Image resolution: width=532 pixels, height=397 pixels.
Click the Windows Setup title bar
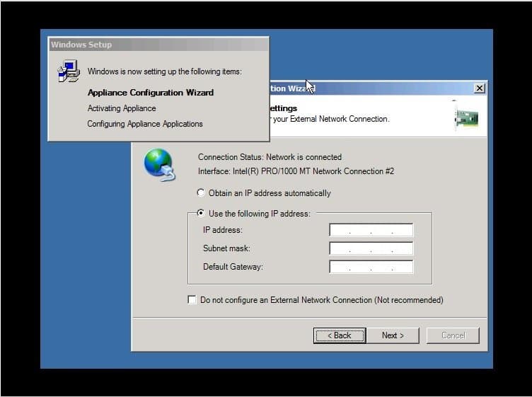(158, 45)
